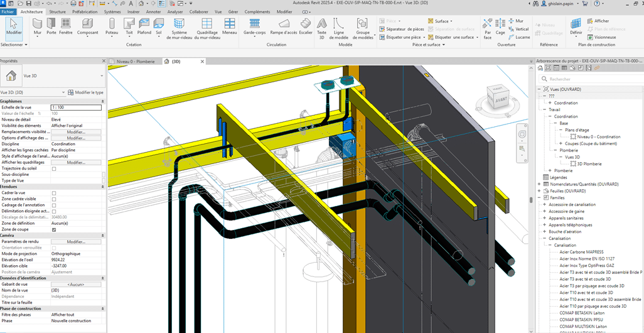Switch to the Systèmes ribbon tab
The width and height of the screenshot is (644, 333).
112,12
